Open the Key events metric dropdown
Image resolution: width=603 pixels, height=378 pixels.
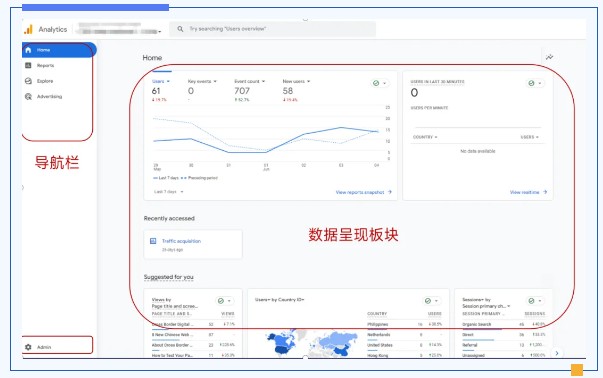(x=202, y=82)
